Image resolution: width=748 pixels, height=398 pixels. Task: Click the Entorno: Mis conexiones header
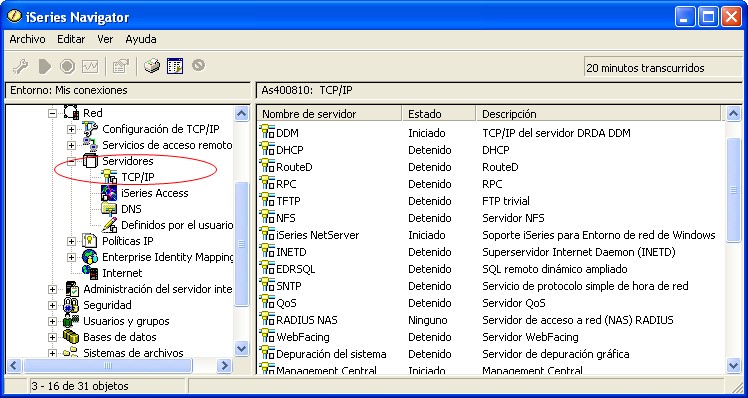click(x=127, y=90)
